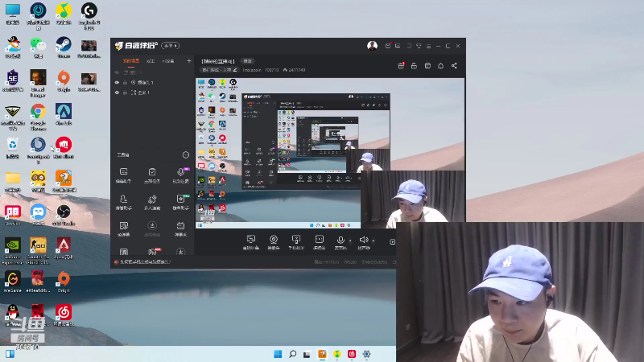Click the notice text in the bottom status bar
This screenshot has width=644, height=362.
pyautogui.click(x=146, y=262)
